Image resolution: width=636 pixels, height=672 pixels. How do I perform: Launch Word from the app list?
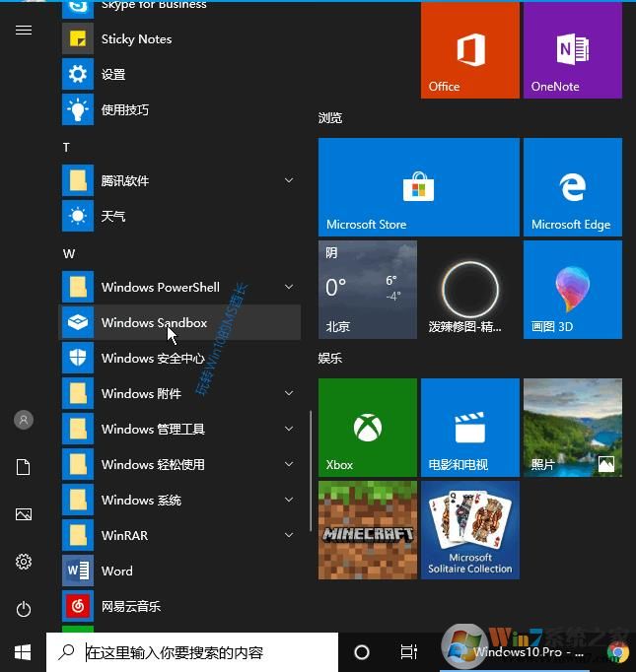coord(179,571)
